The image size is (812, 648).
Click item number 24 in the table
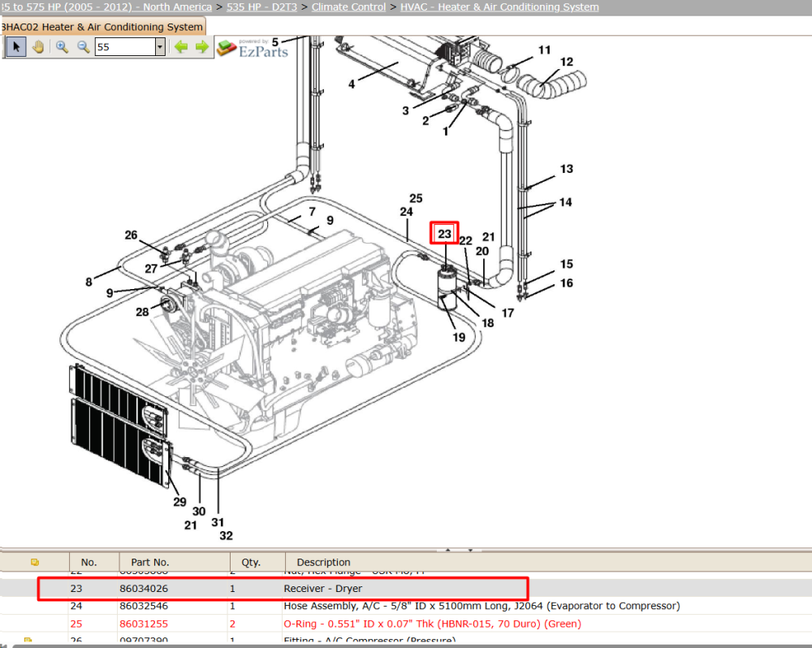pyautogui.click(x=76, y=606)
